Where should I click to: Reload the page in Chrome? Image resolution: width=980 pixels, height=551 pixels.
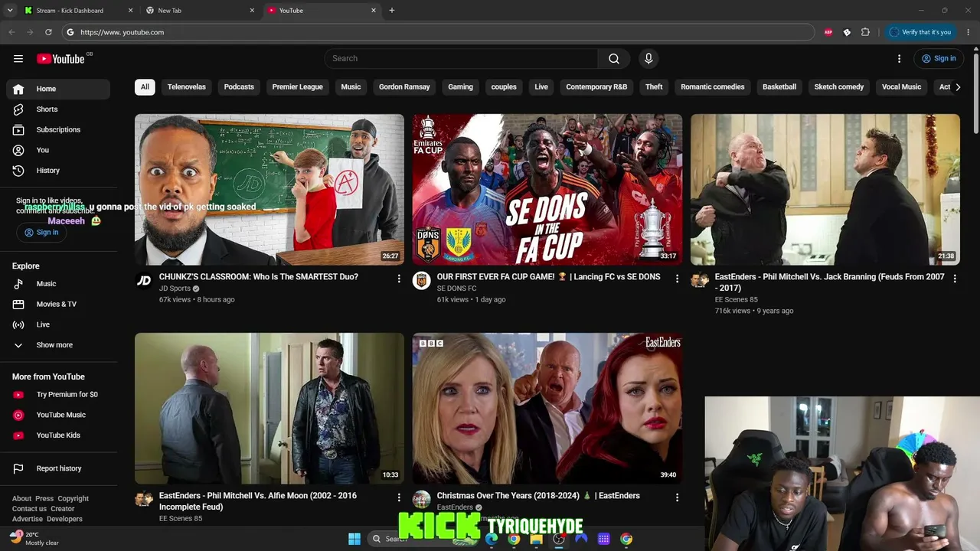point(48,32)
